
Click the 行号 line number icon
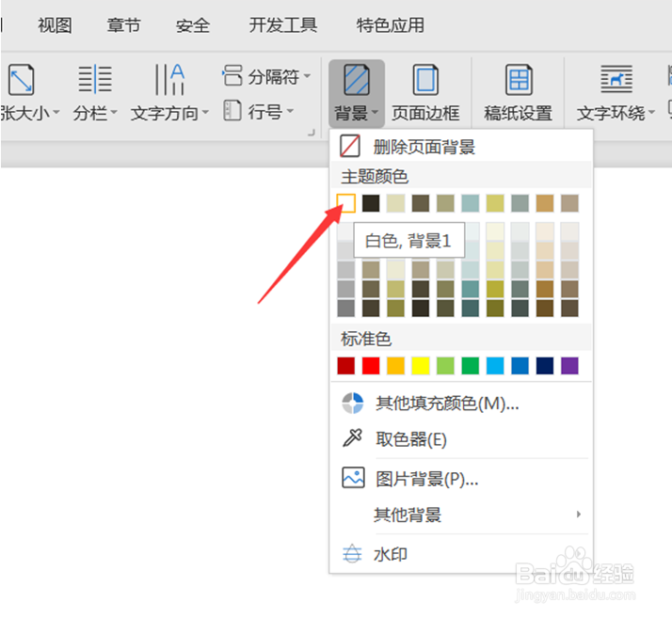point(232,110)
